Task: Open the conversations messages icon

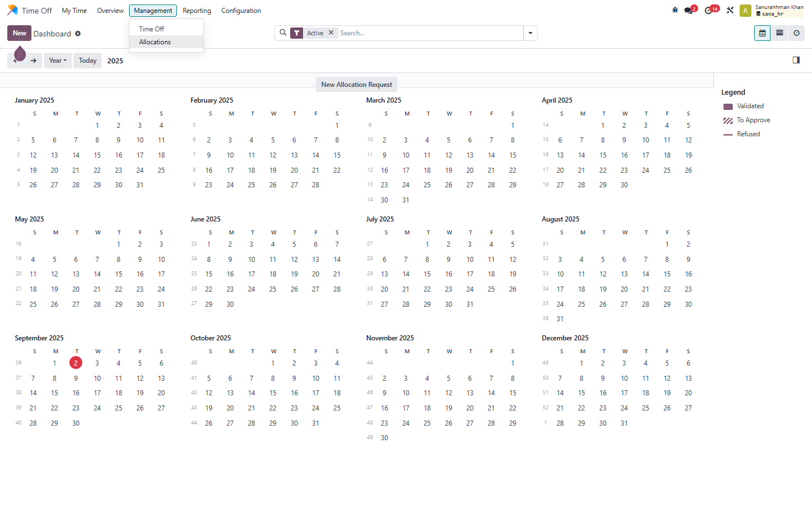Action: [x=689, y=10]
